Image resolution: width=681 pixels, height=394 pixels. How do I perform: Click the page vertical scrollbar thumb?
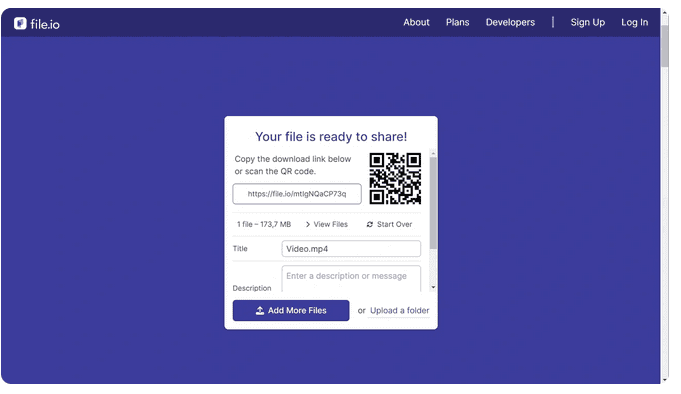pos(664,46)
